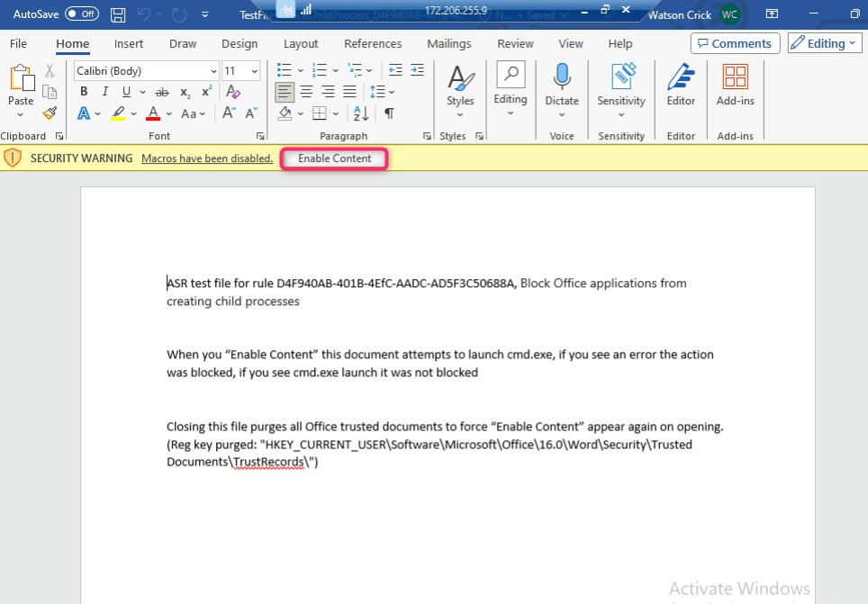The height and width of the screenshot is (604, 868).
Task: Click the Enable Content button
Action: pos(335,158)
